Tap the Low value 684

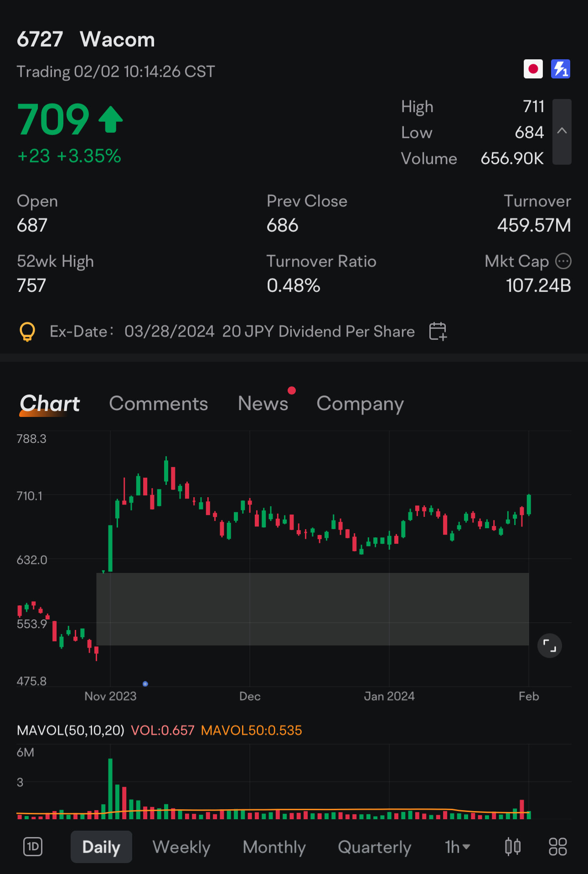pyautogui.click(x=529, y=133)
